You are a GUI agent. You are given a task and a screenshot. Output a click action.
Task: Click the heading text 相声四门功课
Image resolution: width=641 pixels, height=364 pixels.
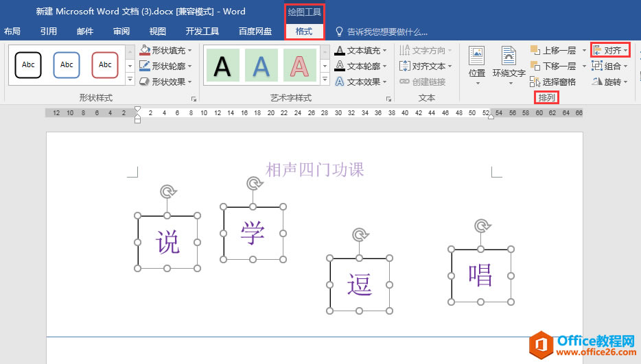click(315, 170)
